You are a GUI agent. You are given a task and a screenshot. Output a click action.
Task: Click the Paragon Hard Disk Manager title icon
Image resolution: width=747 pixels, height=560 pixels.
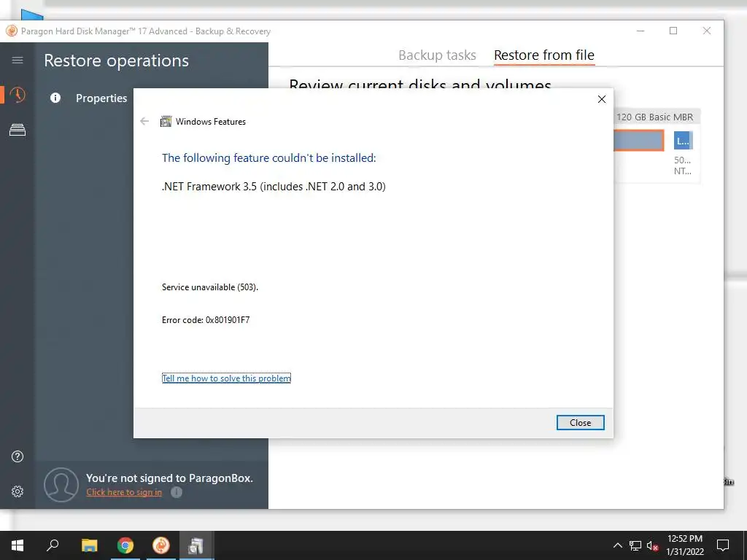[12, 31]
